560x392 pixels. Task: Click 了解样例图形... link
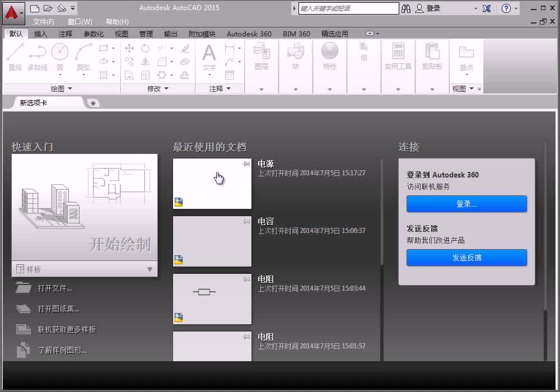click(x=62, y=350)
